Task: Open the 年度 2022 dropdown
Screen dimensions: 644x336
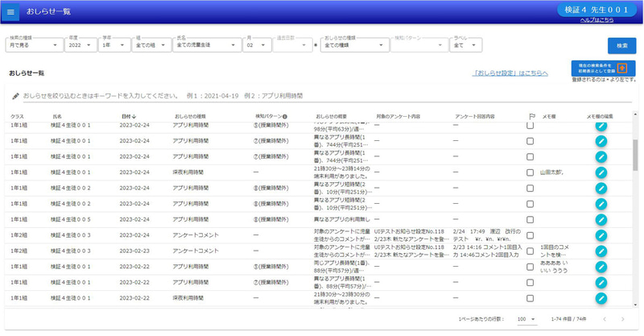Action: 80,45
